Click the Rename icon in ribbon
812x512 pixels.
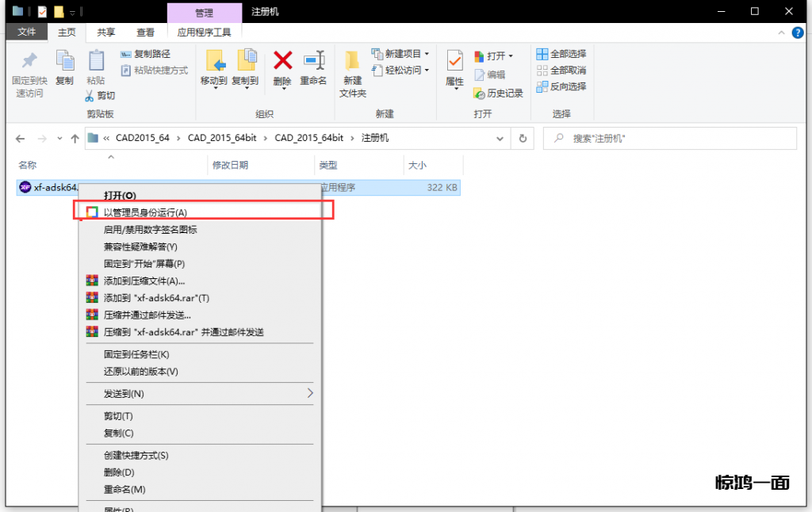314,62
